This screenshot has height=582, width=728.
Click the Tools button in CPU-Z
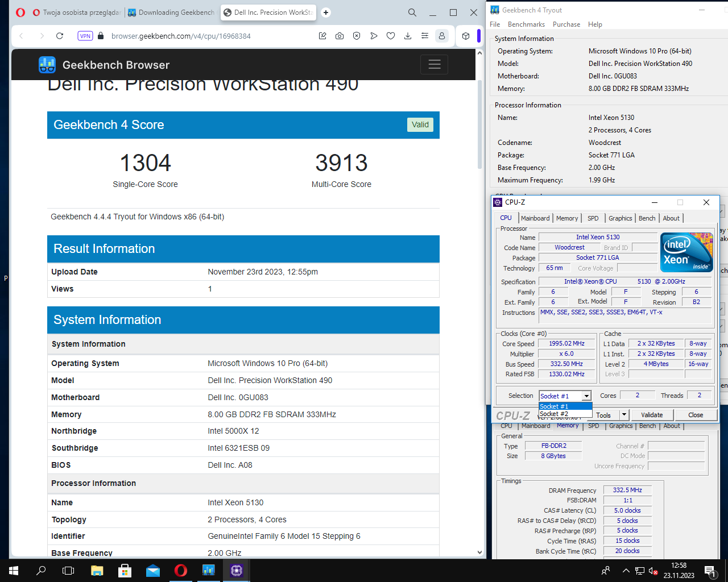(603, 415)
